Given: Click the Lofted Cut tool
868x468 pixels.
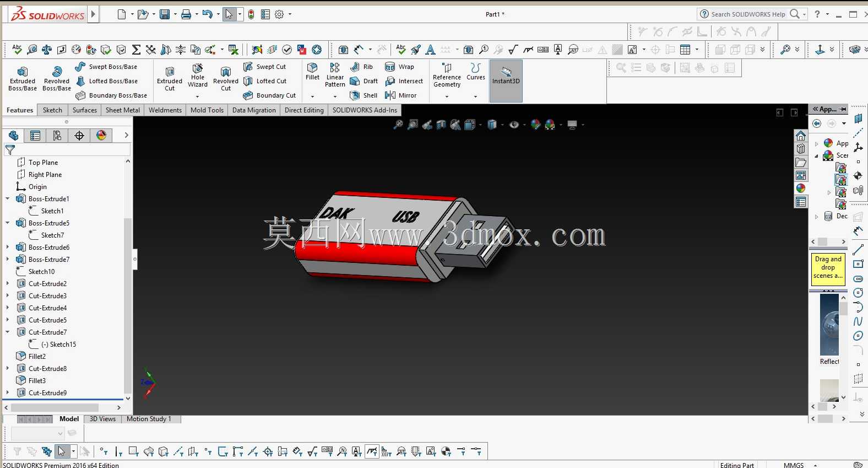Looking at the screenshot, I should click(x=265, y=81).
